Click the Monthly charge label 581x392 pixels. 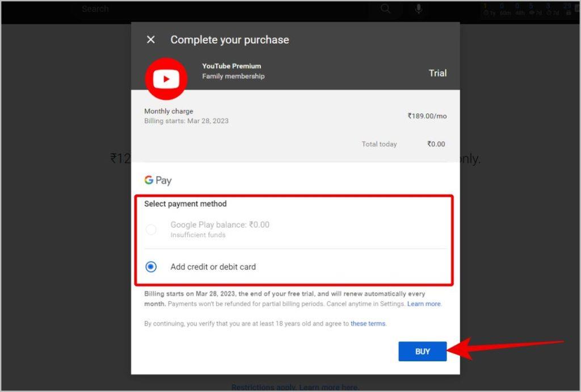pyautogui.click(x=169, y=111)
